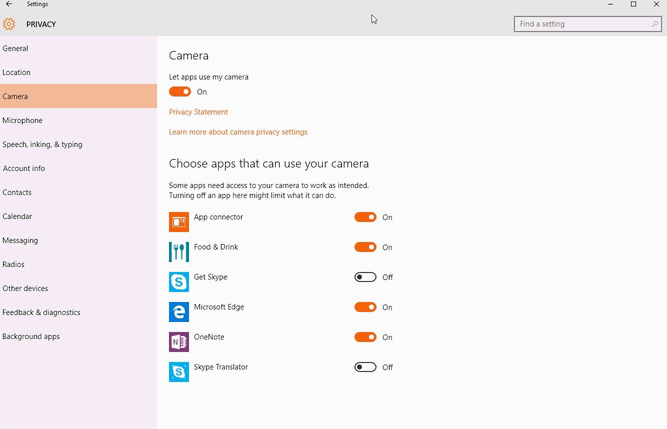Click the OneNote app icon
667x429 pixels.
pyautogui.click(x=179, y=342)
